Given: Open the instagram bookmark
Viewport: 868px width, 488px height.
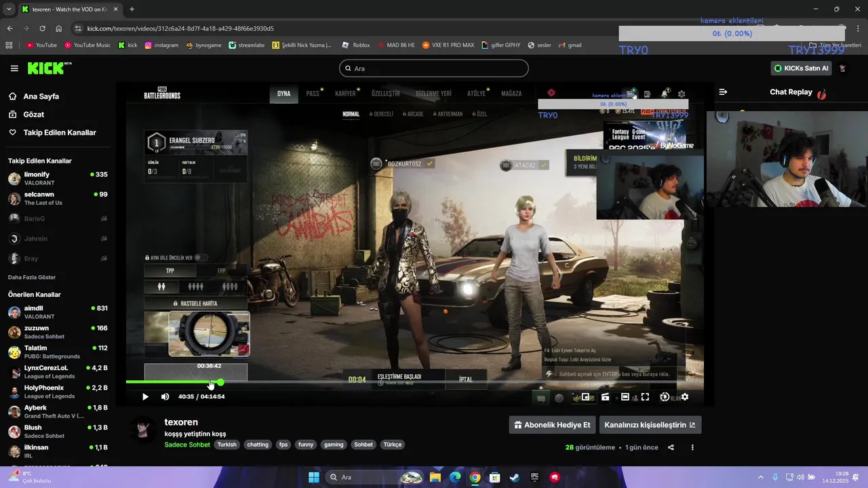Looking at the screenshot, I should [x=161, y=45].
